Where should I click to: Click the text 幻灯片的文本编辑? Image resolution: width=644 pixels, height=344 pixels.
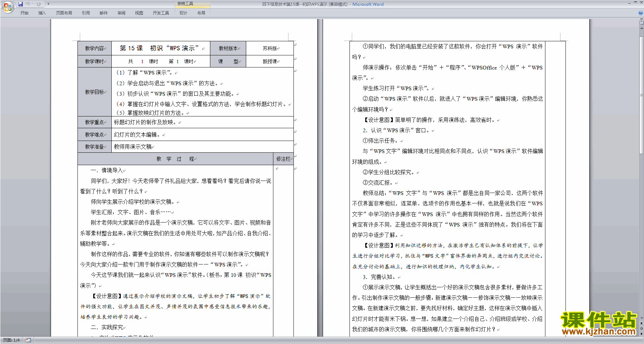[x=137, y=135]
